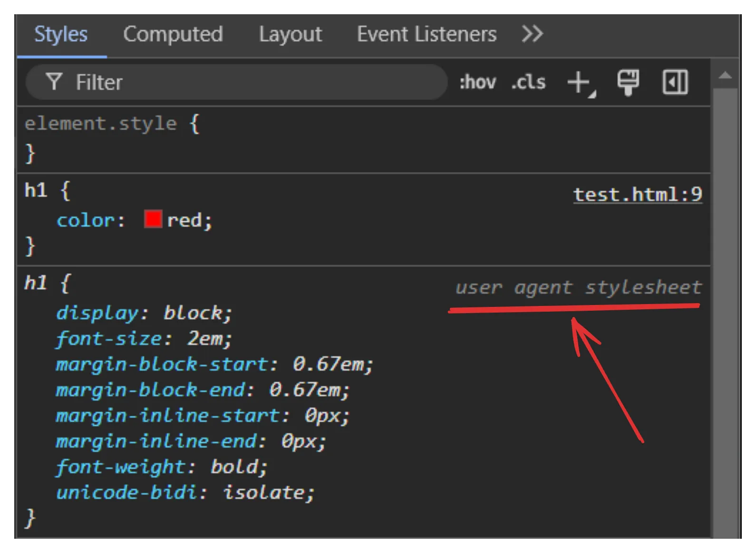Click the element.style selector text
Image resolution: width=756 pixels, height=553 pixels.
[100, 124]
